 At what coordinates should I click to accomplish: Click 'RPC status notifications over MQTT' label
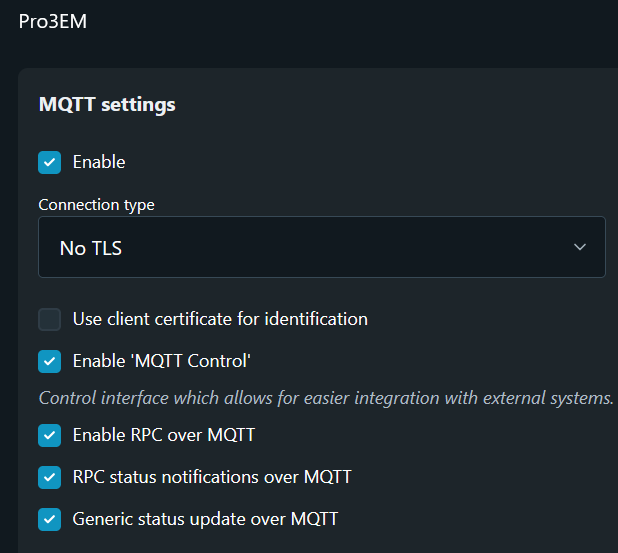point(212,478)
